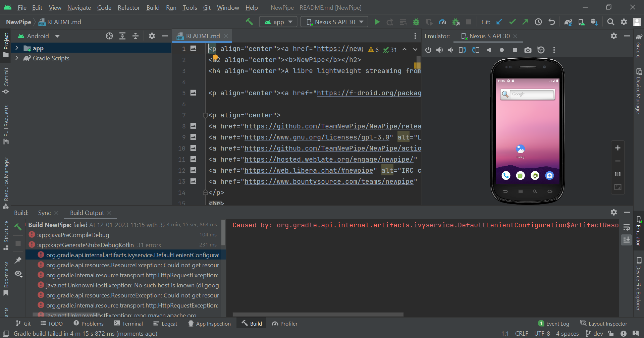The image size is (644, 338).
Task: Open the Navigate menu
Action: click(x=79, y=7)
